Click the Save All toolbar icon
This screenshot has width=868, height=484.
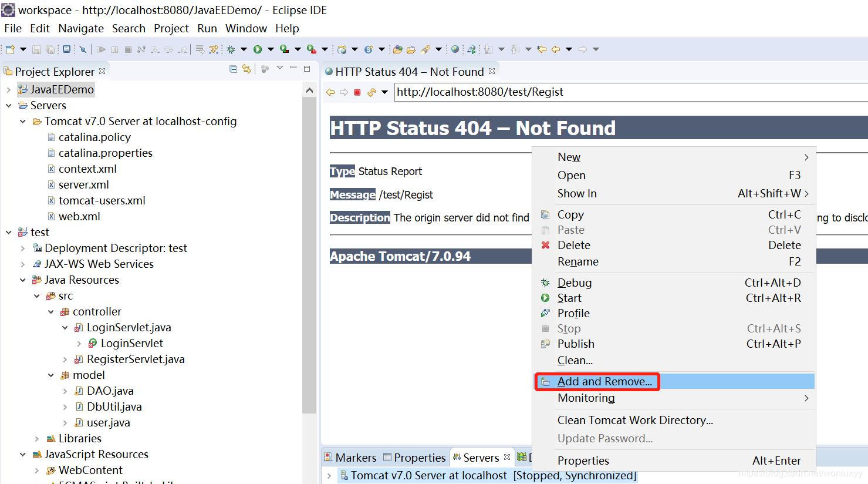(50, 49)
